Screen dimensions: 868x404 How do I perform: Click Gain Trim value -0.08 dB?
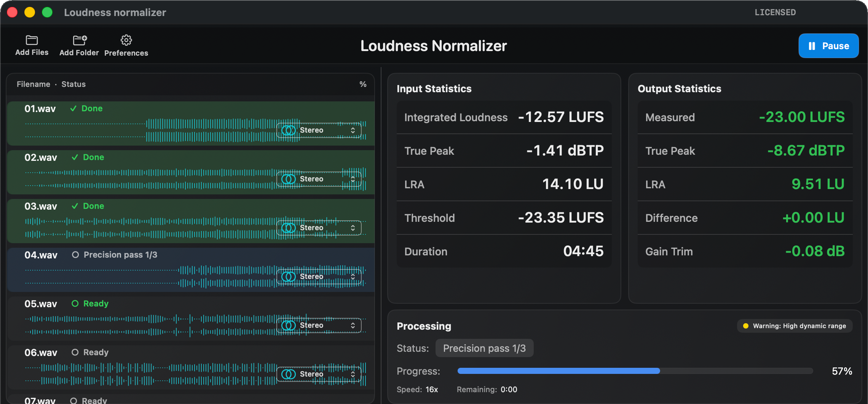coord(815,251)
